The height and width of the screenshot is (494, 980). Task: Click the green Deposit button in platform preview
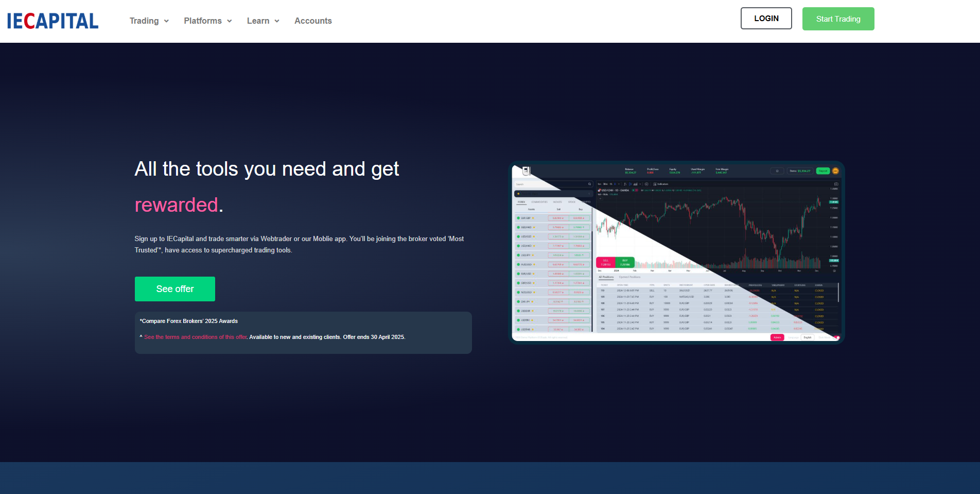823,171
